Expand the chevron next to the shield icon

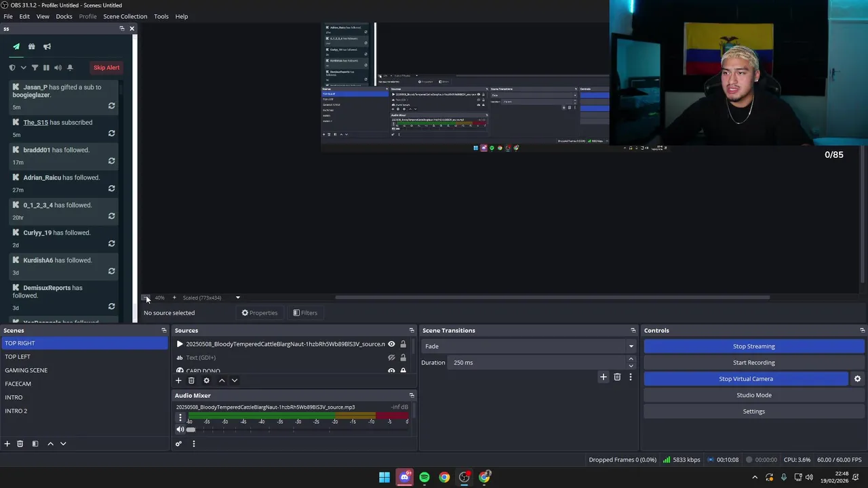[23, 68]
